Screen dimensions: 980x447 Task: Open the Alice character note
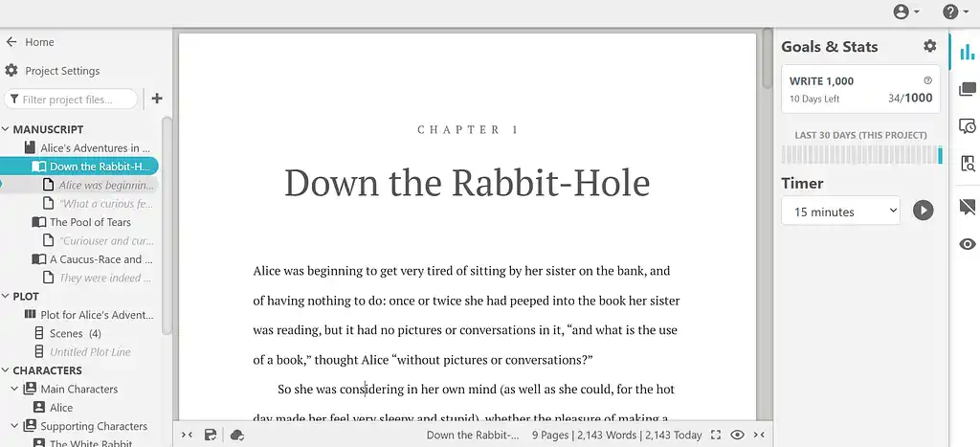click(54, 408)
